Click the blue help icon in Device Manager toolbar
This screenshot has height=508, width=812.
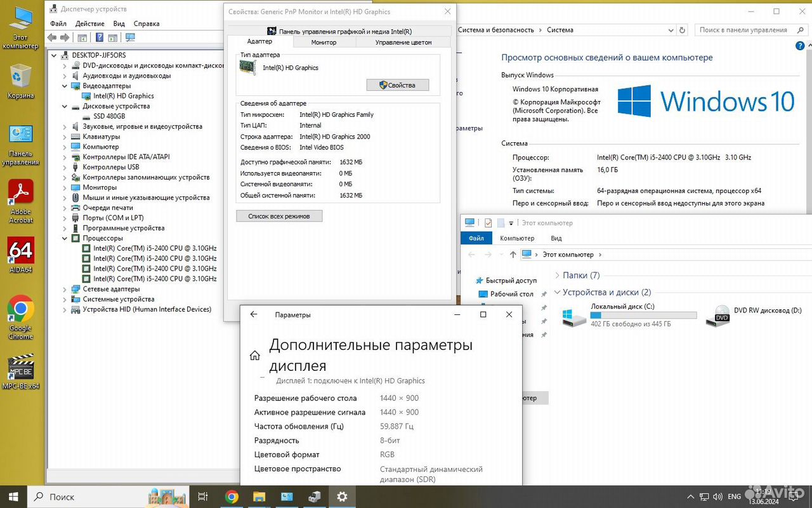(99, 37)
